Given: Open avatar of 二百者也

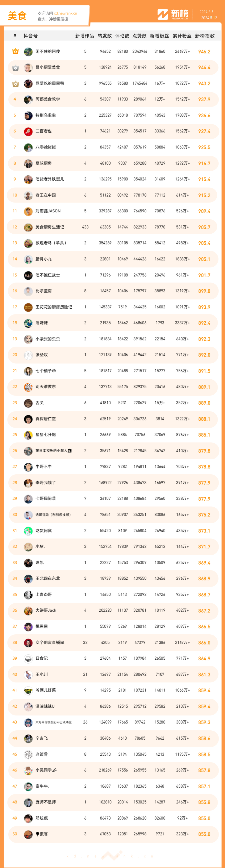Looking at the screenshot, I should (28, 131).
